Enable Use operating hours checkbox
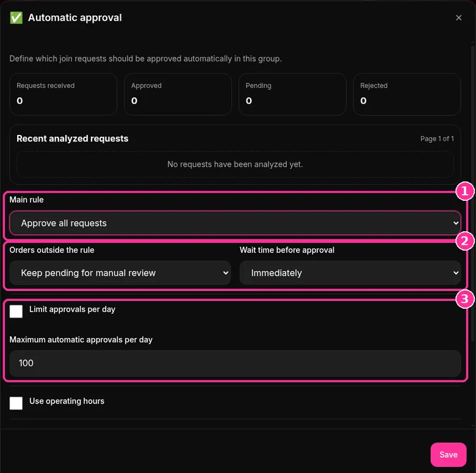Screen dimensions: 476x473 pos(16,403)
